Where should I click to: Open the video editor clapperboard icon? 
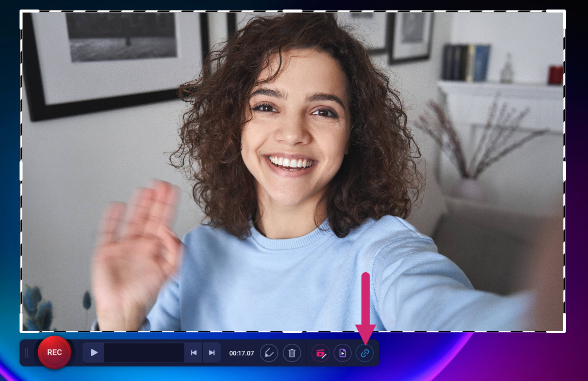(320, 353)
